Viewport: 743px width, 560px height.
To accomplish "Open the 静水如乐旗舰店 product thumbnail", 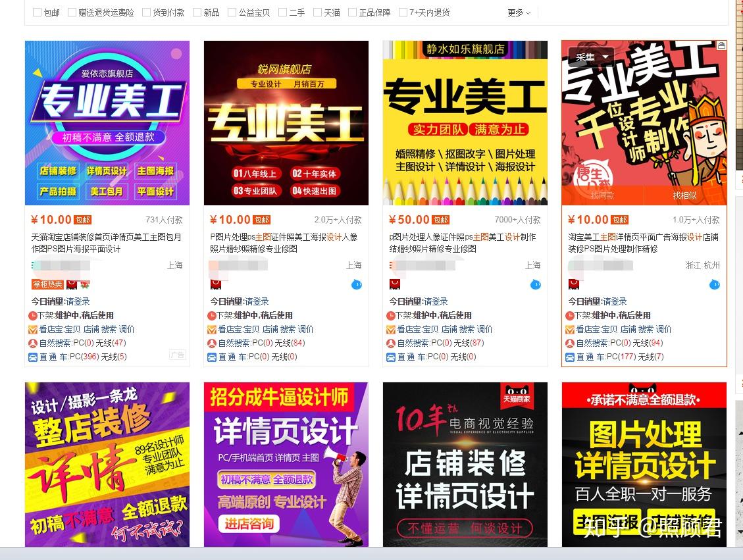I will 465,123.
